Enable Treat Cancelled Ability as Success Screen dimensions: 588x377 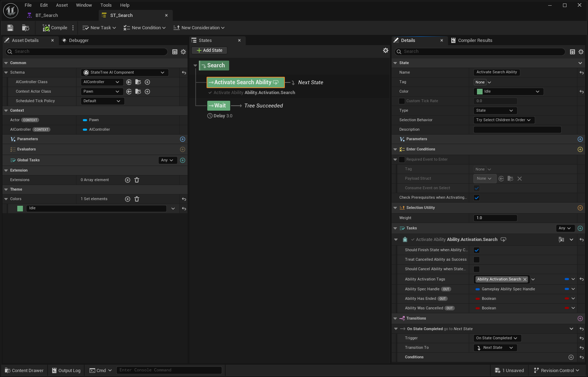477,260
